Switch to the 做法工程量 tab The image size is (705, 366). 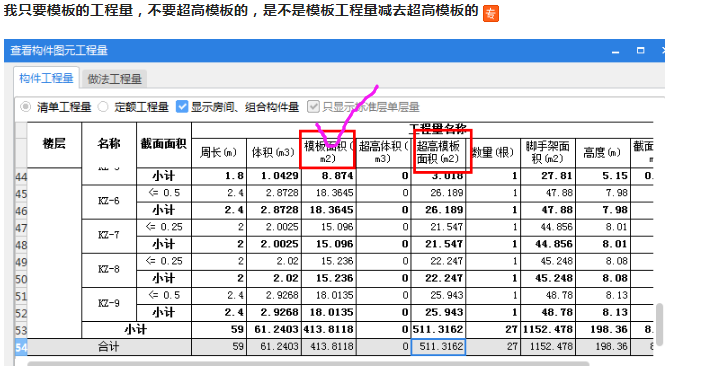(115, 79)
